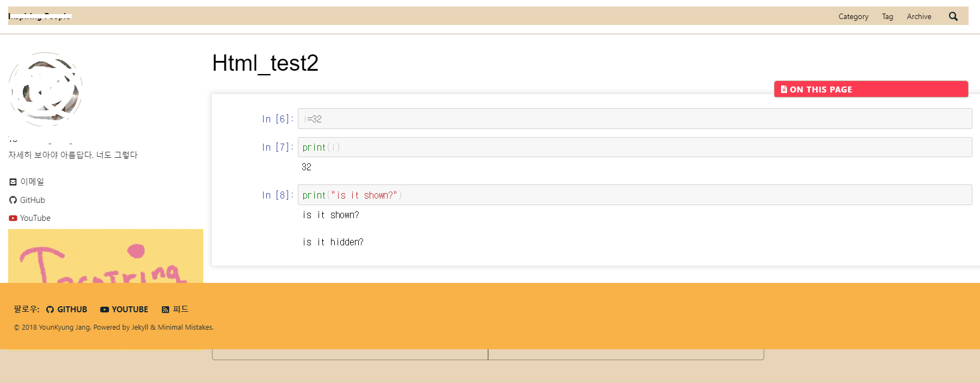Open the search magnifier icon
The width and height of the screenshot is (980, 383).
pos(953,16)
